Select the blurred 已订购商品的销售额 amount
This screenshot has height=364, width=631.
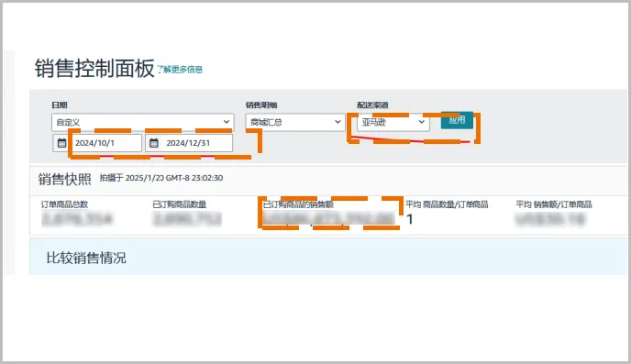click(328, 218)
